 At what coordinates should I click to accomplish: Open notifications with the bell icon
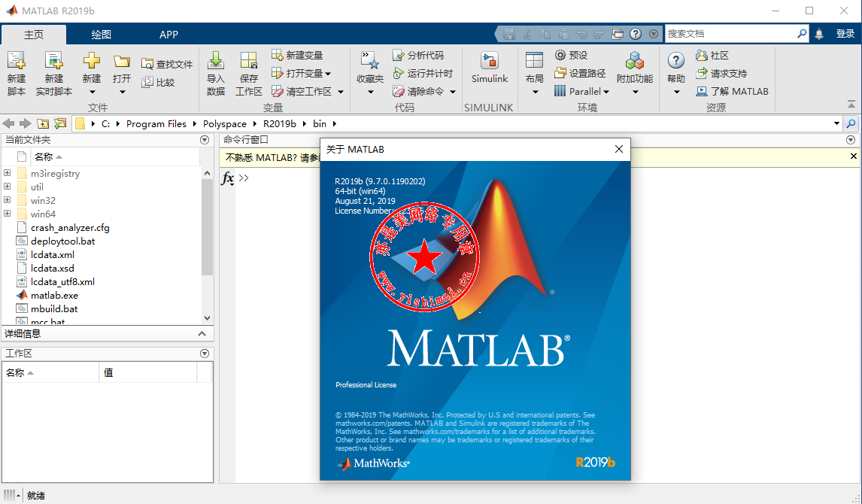pos(819,34)
